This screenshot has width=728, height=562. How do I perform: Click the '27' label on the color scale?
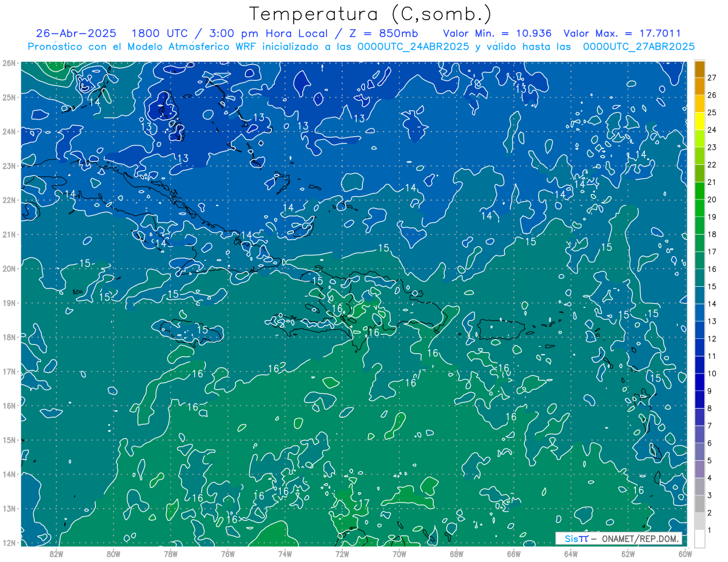tap(712, 78)
